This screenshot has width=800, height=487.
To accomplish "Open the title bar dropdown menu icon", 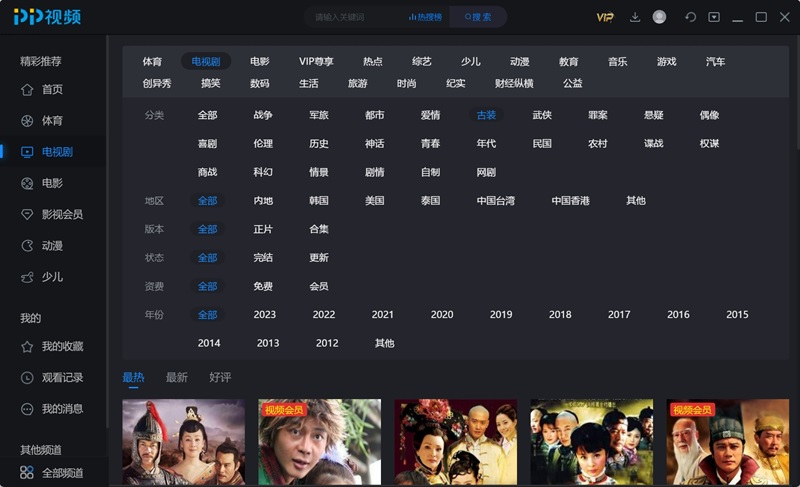I will pyautogui.click(x=714, y=17).
